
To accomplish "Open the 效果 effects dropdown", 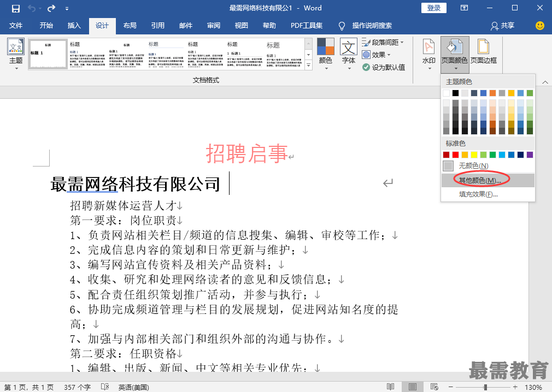I will pos(377,55).
